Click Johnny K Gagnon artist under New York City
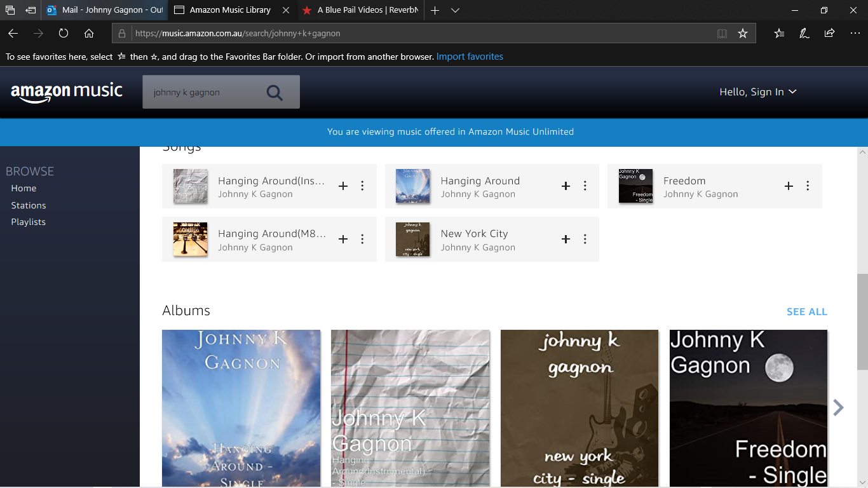 (x=478, y=248)
